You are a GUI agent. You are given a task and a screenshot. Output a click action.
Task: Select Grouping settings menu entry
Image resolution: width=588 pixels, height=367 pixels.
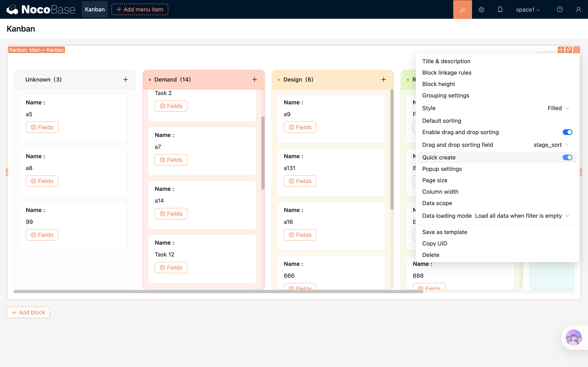click(x=445, y=95)
